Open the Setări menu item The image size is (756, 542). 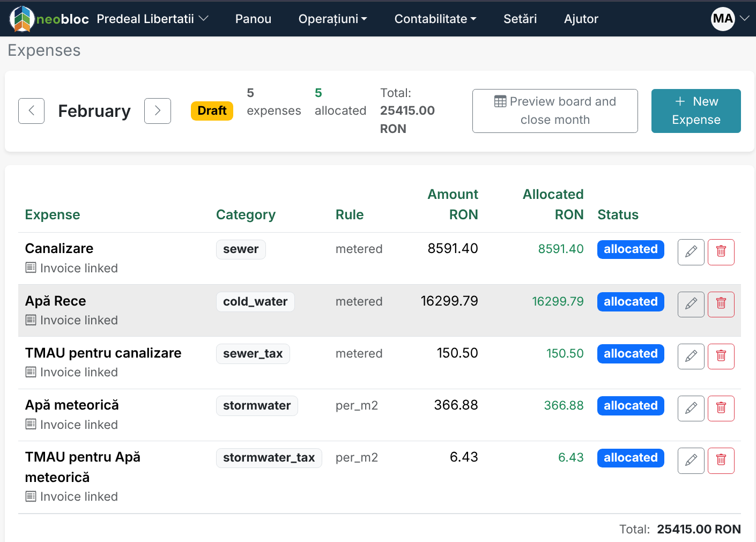click(x=520, y=19)
